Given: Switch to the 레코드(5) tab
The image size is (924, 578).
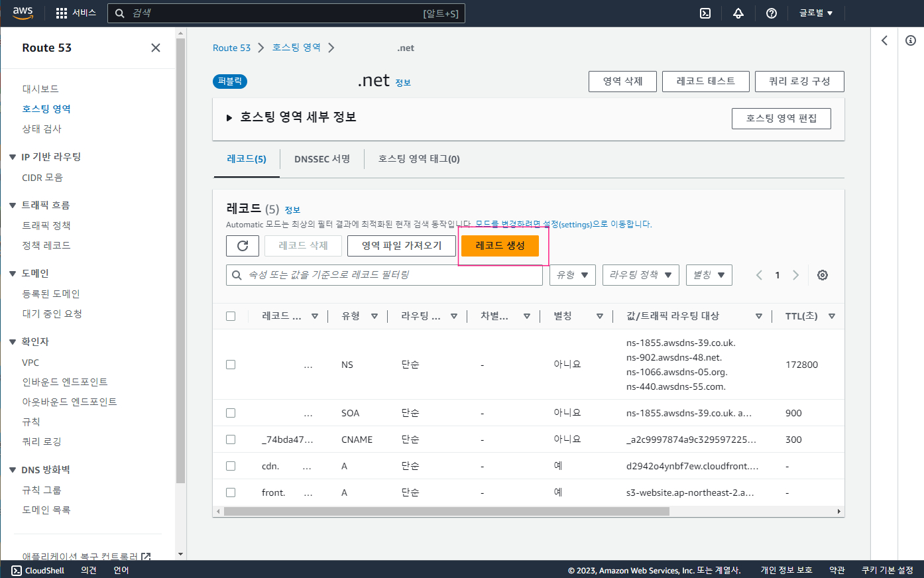Looking at the screenshot, I should (247, 159).
